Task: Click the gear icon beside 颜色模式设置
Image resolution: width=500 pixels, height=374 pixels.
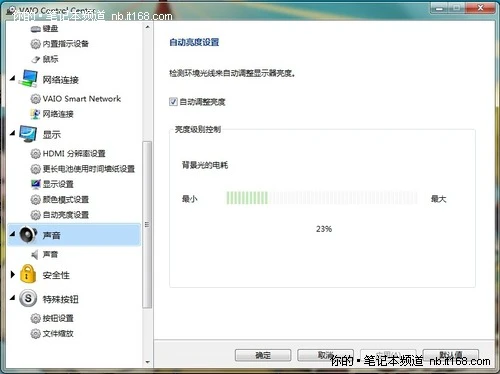Action: point(36,200)
